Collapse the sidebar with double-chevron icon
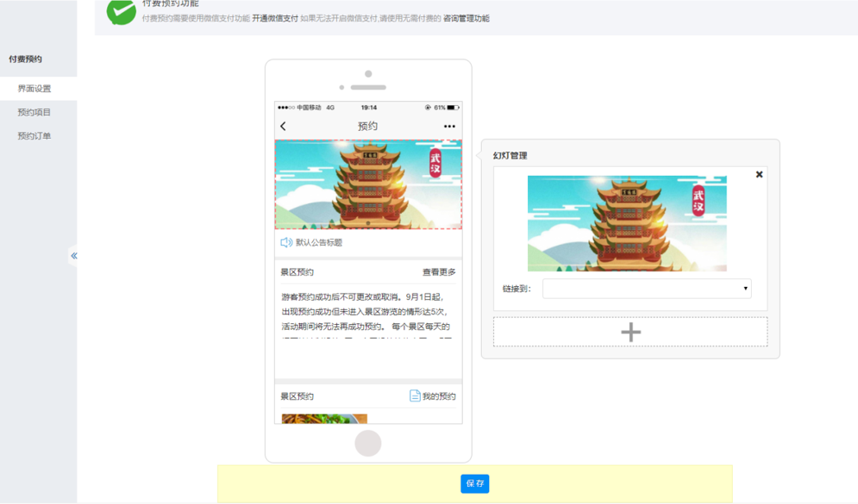The height and width of the screenshot is (504, 858). pos(74,256)
